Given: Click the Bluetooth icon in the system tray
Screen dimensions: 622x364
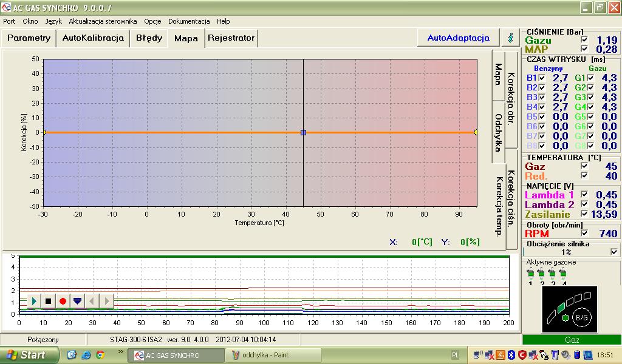Looking at the screenshot, I should click(511, 355).
